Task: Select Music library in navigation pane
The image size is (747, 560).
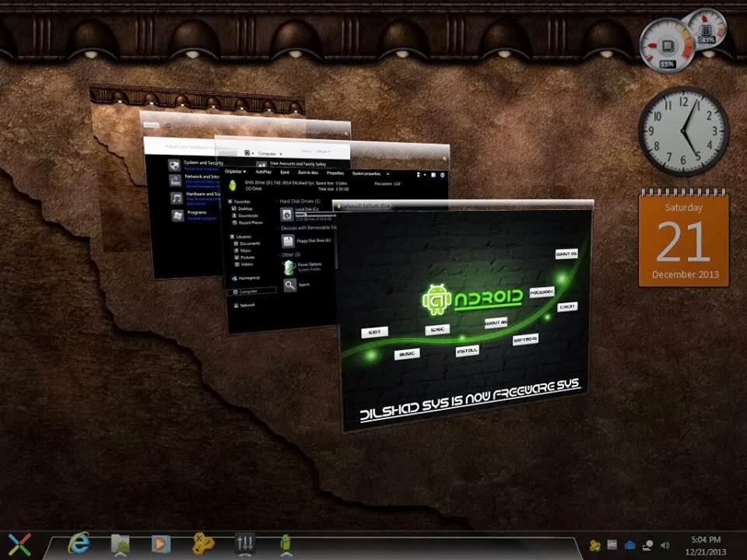Action: (243, 250)
